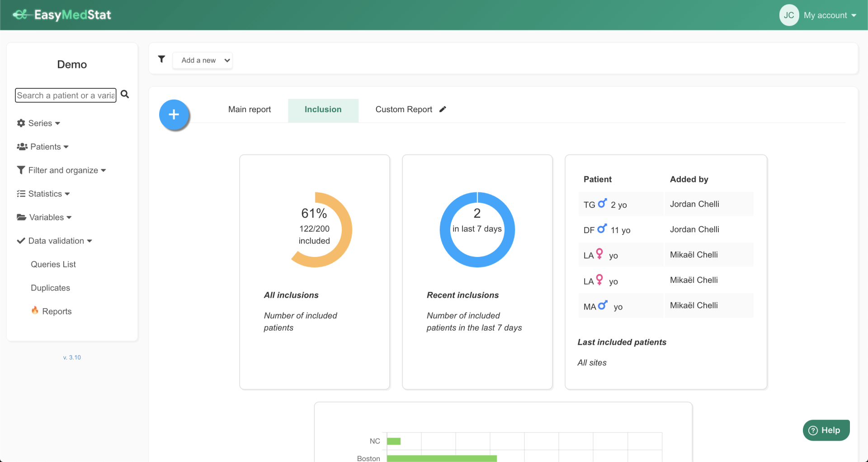This screenshot has height=462, width=868.
Task: Click 'Jordan Chelli' in the TG row
Action: 694,204
